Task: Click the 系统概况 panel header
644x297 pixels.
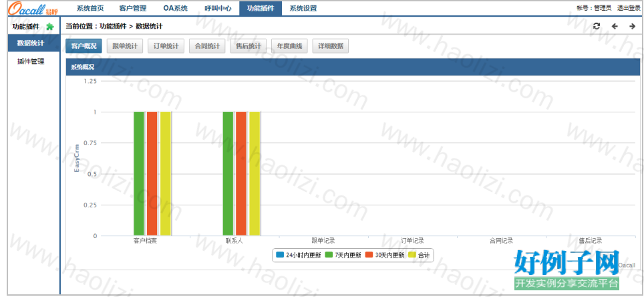Action: [353, 68]
